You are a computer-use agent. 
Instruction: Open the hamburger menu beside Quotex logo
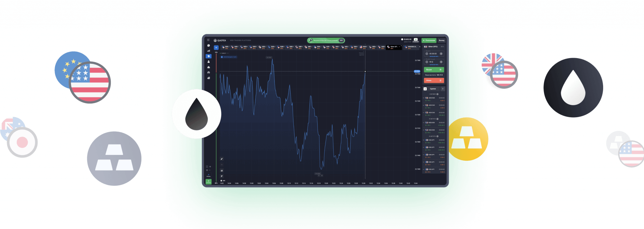(208, 40)
